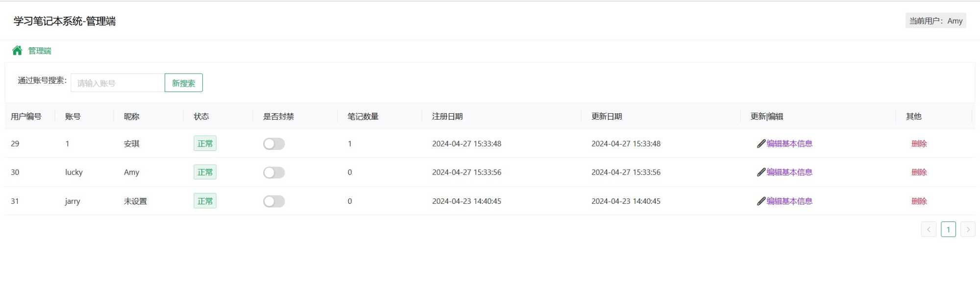Screen dimensions: 980x294
Task: Select page 1 in pagination
Action: click(948, 229)
